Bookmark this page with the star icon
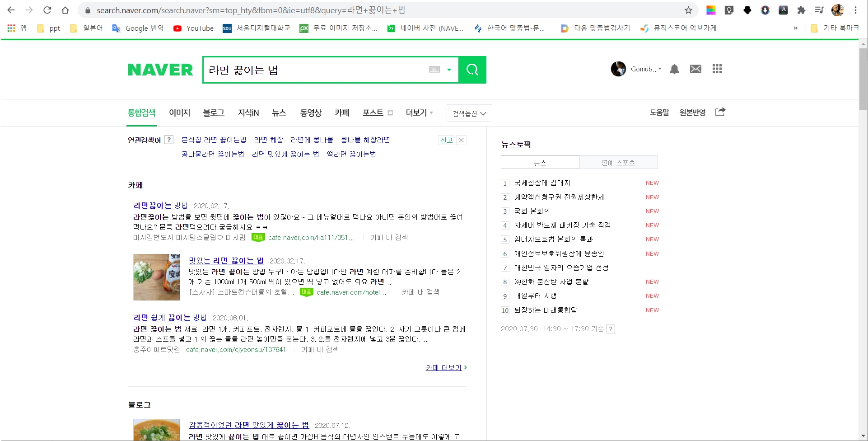Screen dimensions: 868x441 coord(688,10)
